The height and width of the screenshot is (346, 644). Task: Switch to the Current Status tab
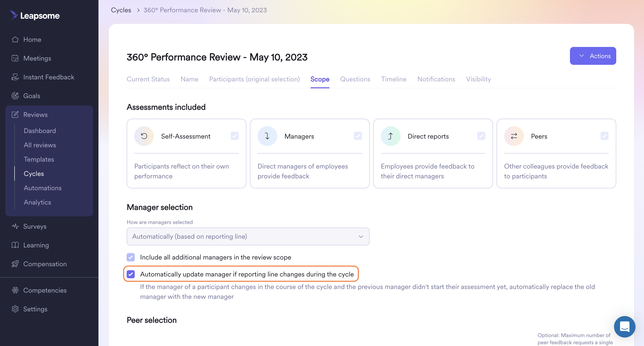[x=148, y=79]
